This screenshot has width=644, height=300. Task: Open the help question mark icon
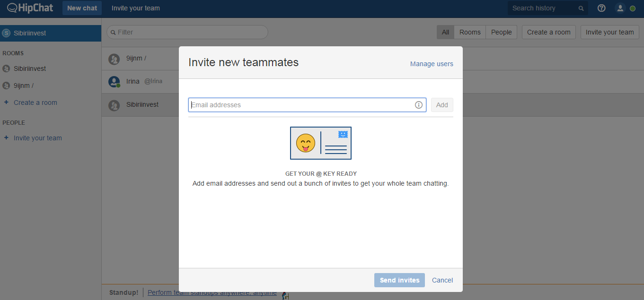click(x=601, y=8)
